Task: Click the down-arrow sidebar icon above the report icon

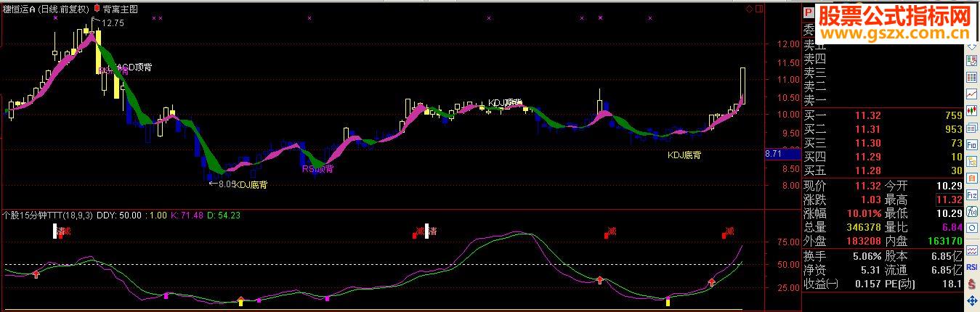Action: 971,45
